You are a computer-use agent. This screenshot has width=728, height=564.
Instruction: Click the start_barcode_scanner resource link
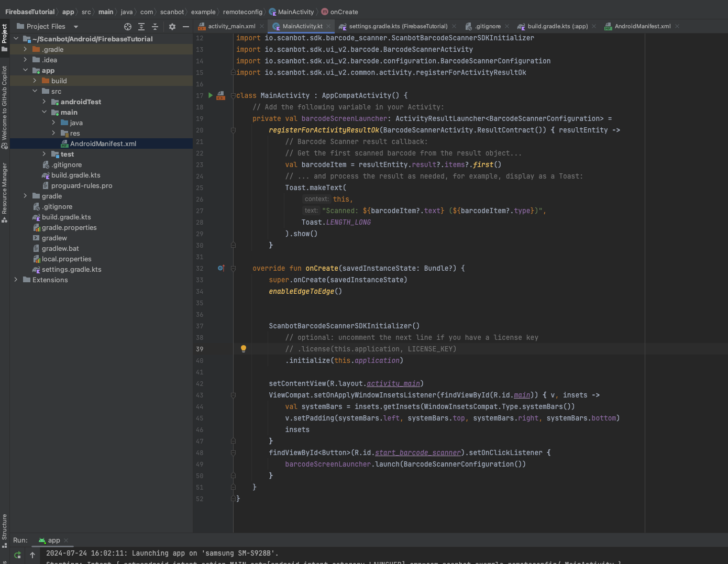417,452
